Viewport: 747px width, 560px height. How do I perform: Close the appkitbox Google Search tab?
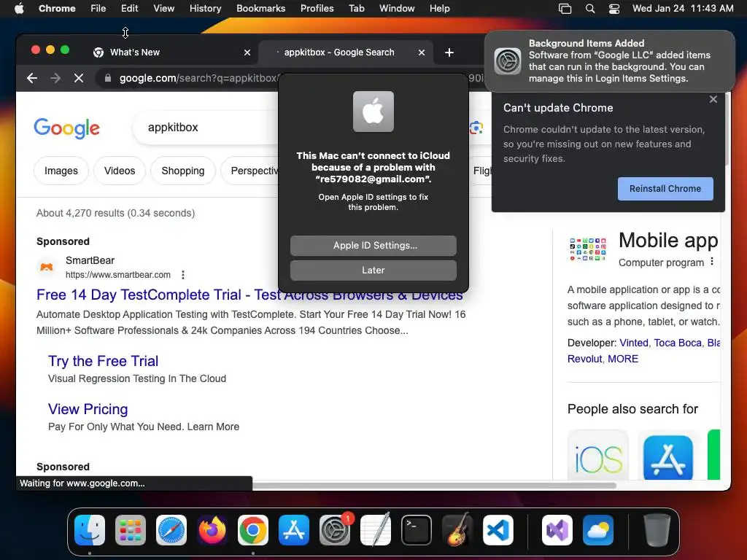point(422,52)
